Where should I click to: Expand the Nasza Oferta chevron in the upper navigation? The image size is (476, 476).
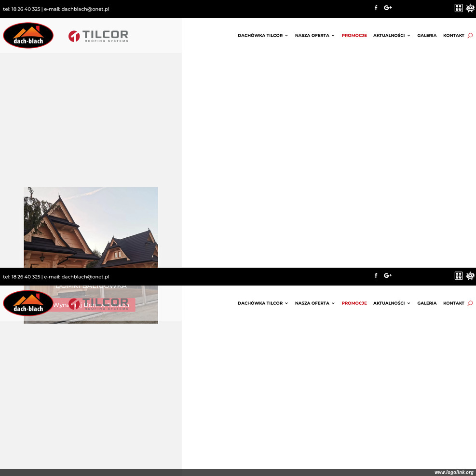click(333, 36)
